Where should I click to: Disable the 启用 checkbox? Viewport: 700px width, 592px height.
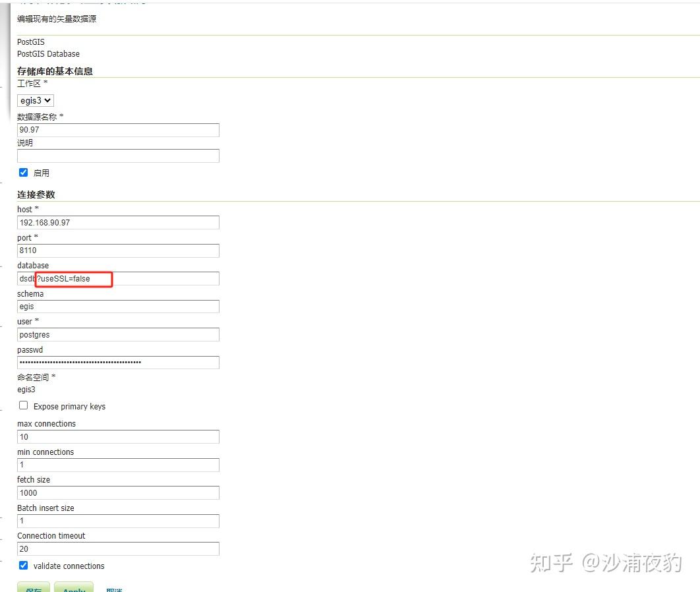pos(23,172)
